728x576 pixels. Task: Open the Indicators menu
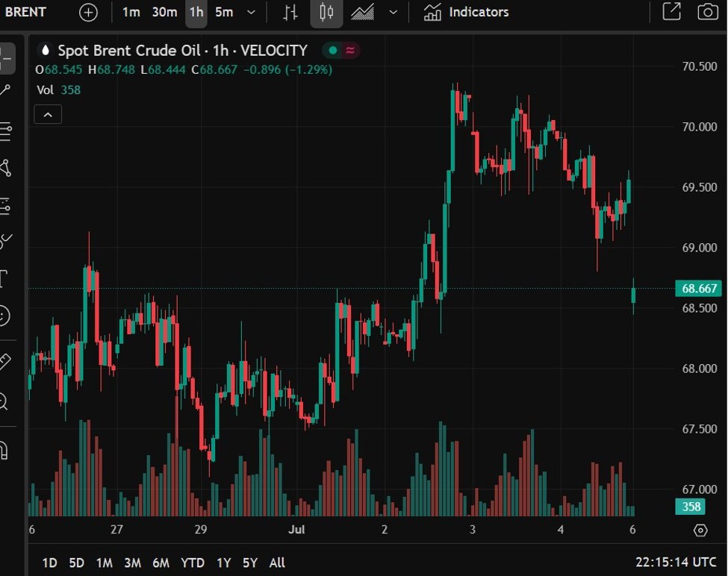point(466,12)
